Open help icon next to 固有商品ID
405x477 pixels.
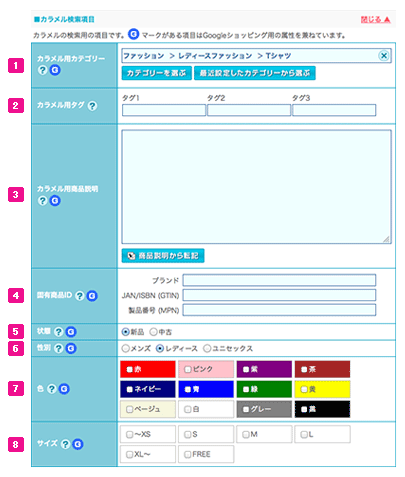pyautogui.click(x=79, y=296)
